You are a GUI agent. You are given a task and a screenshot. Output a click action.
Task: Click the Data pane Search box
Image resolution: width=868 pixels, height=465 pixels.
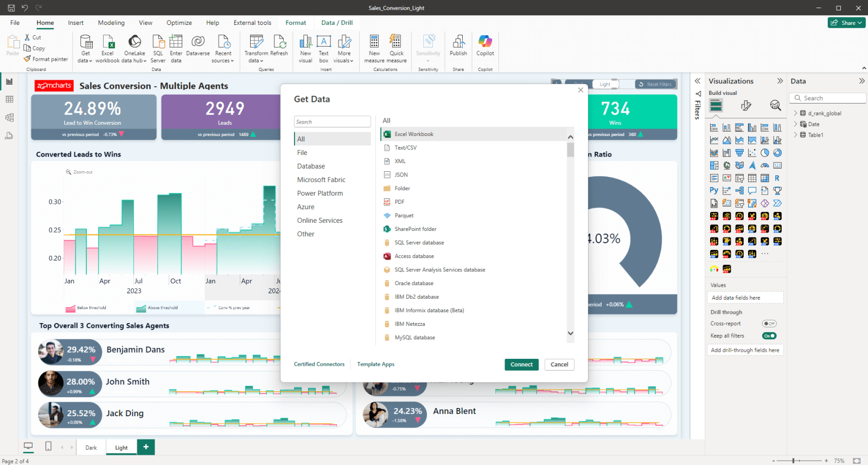(828, 98)
